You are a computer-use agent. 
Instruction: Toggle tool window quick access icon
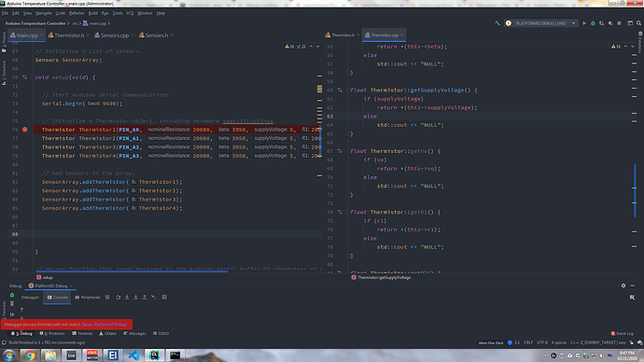[x=4, y=342]
